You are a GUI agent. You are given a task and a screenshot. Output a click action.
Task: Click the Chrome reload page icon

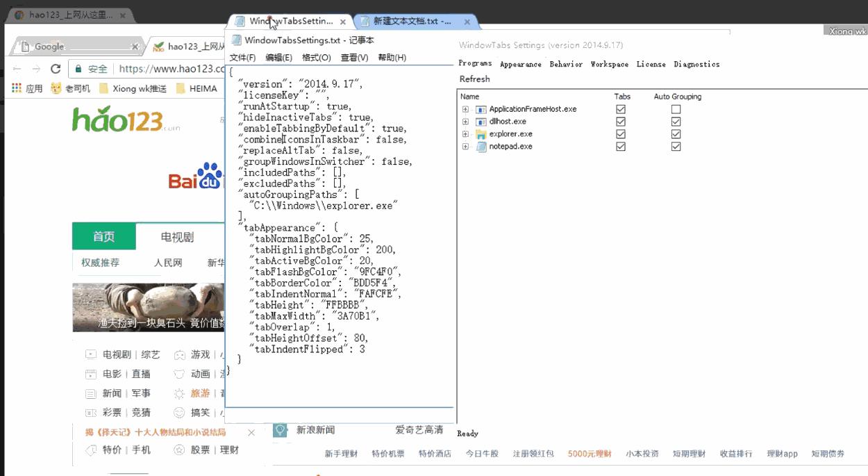point(56,69)
